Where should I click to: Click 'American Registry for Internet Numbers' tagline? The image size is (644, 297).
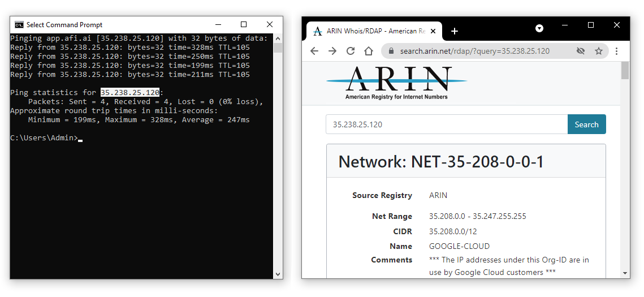pos(396,97)
